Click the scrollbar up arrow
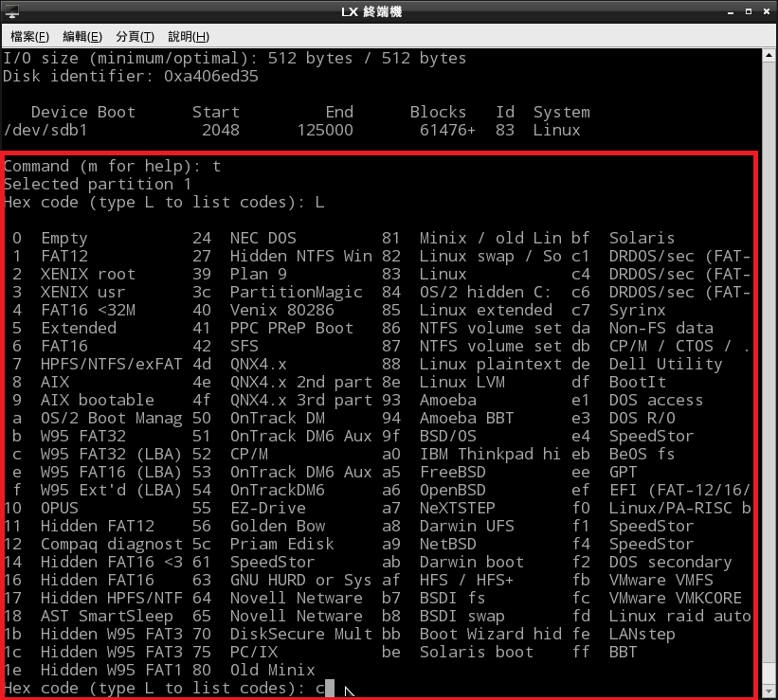 769,57
